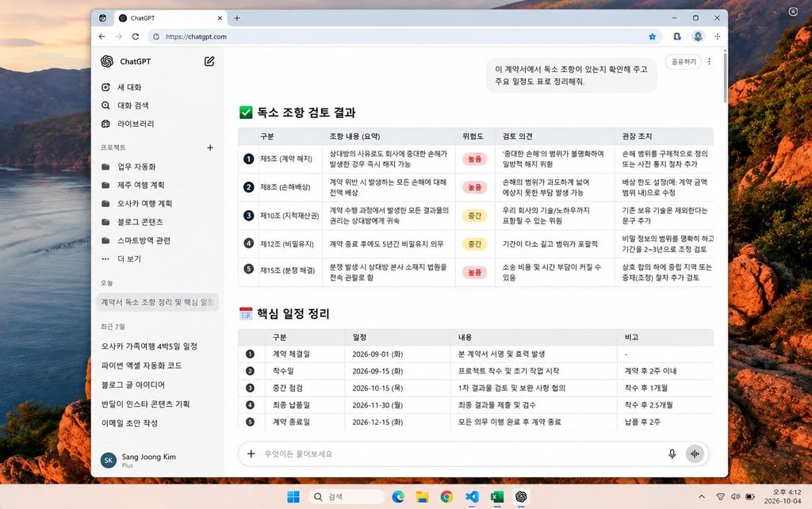This screenshot has width=812, height=509.
Task: Open Microsoft Edge from taskbar
Action: pyautogui.click(x=398, y=496)
